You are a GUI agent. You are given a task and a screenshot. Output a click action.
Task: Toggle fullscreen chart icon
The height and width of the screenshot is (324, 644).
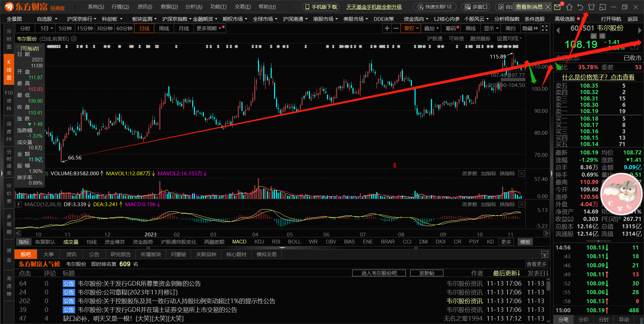click(545, 29)
